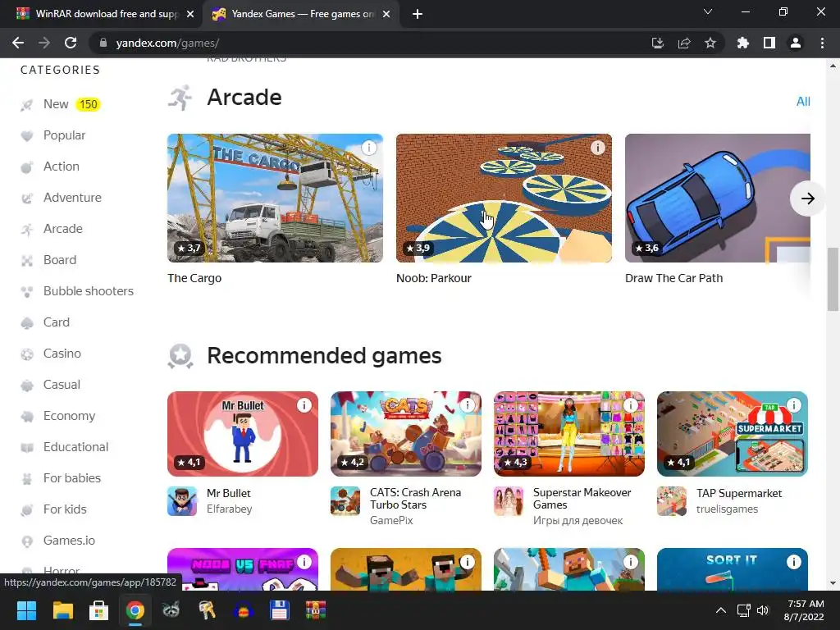Show info for CATS Crash Arena card
This screenshot has width=840, height=630.
tap(468, 405)
